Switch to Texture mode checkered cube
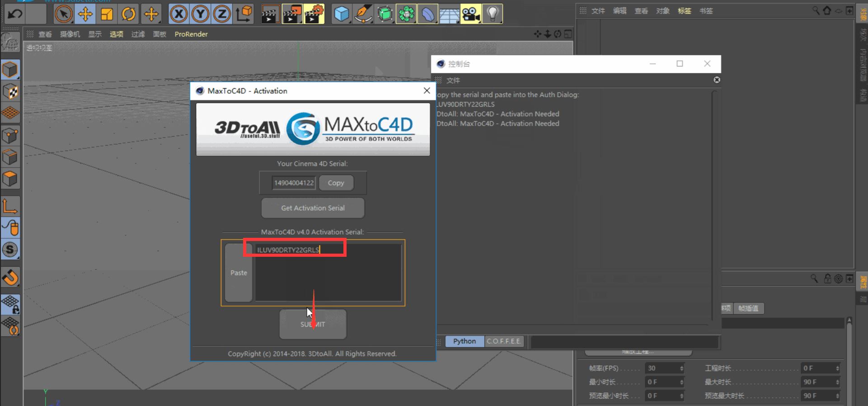This screenshot has height=406, width=868. tap(10, 92)
